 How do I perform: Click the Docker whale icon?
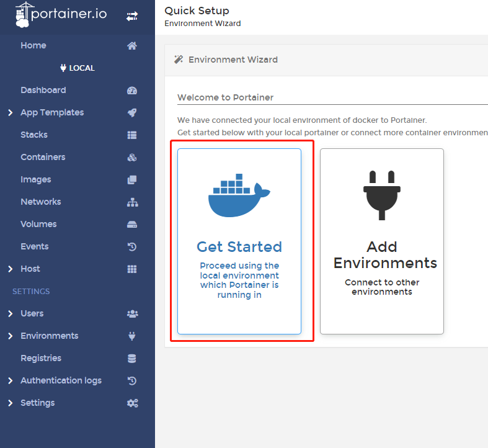pyautogui.click(x=239, y=195)
